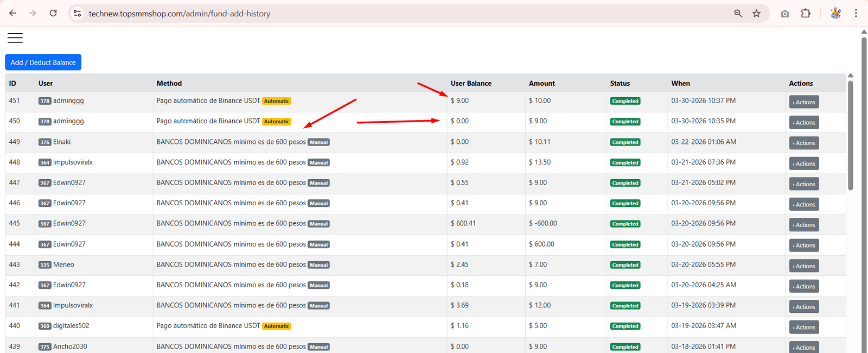Open the browser profile avatar
This screenshot has width=868, height=353.
point(835,14)
